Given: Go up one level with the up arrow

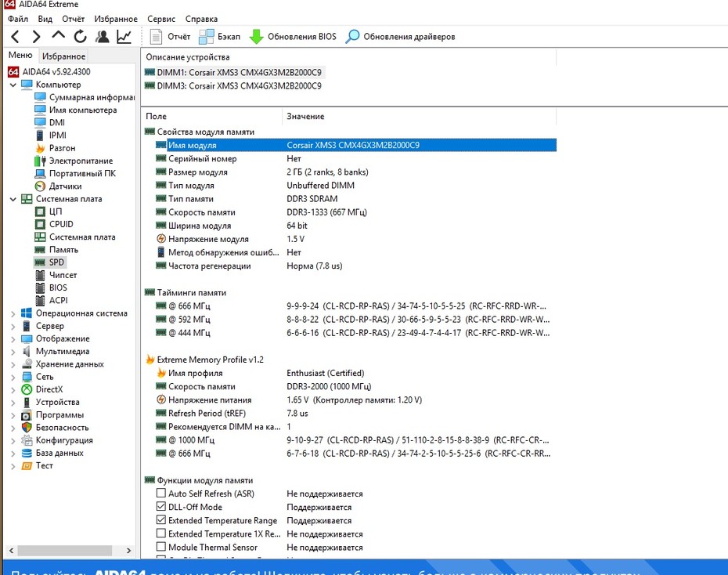Looking at the screenshot, I should (x=58, y=35).
